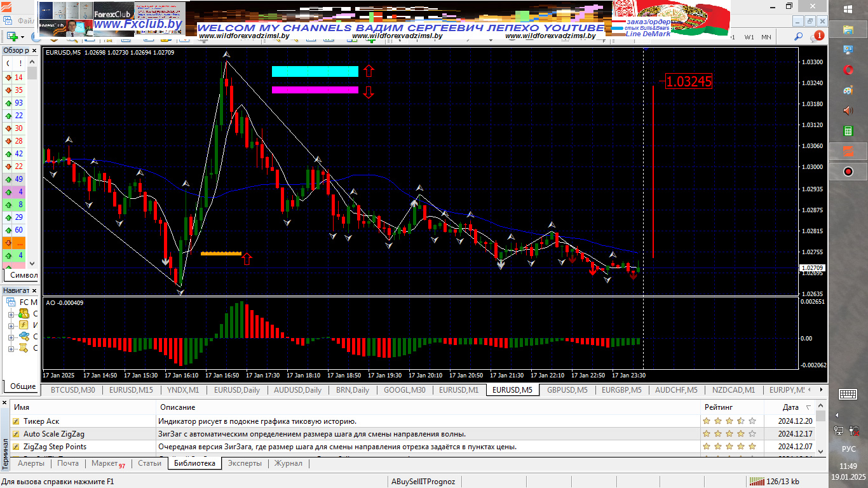Open the Маркет terminal tab
Screen dimensions: 868x488
click(x=108, y=463)
